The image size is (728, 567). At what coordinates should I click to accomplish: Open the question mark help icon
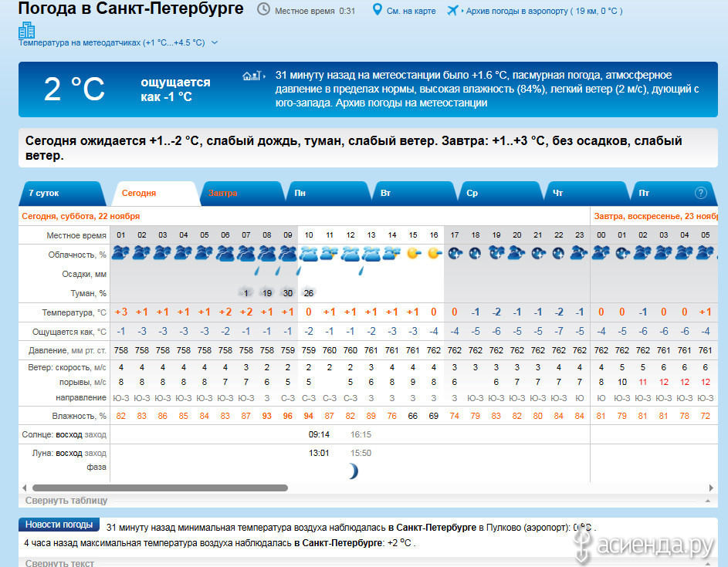tap(700, 193)
